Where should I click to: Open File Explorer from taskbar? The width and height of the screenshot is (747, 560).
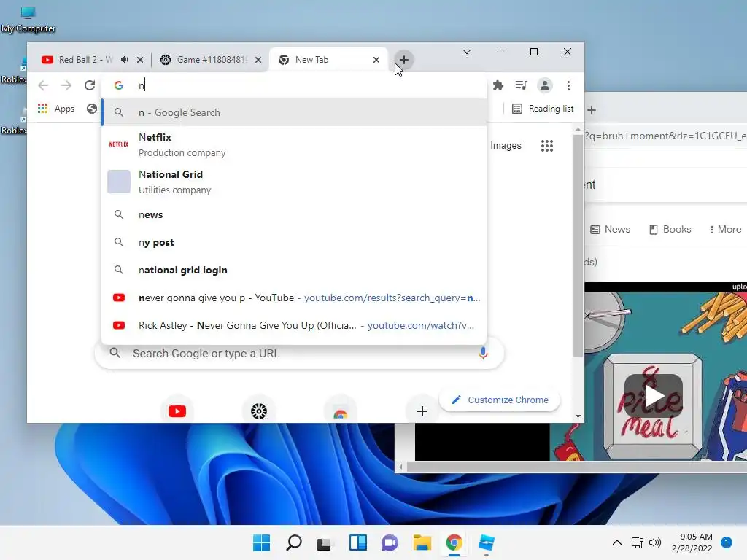[x=422, y=542]
